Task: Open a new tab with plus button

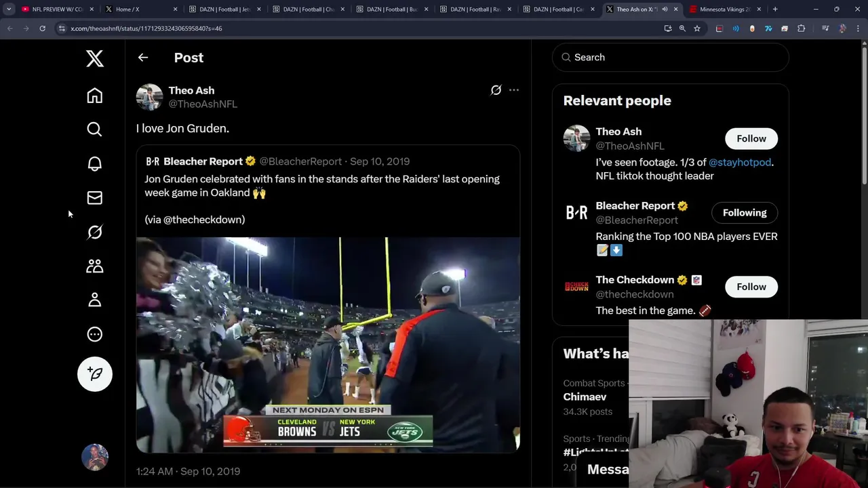Action: click(775, 9)
